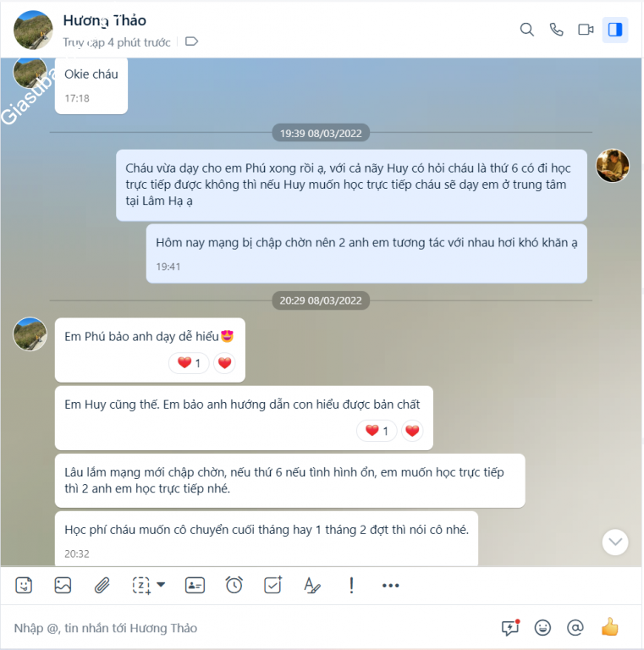Start a video call with Hương Thảo
The height and width of the screenshot is (650, 644).
pos(586,30)
